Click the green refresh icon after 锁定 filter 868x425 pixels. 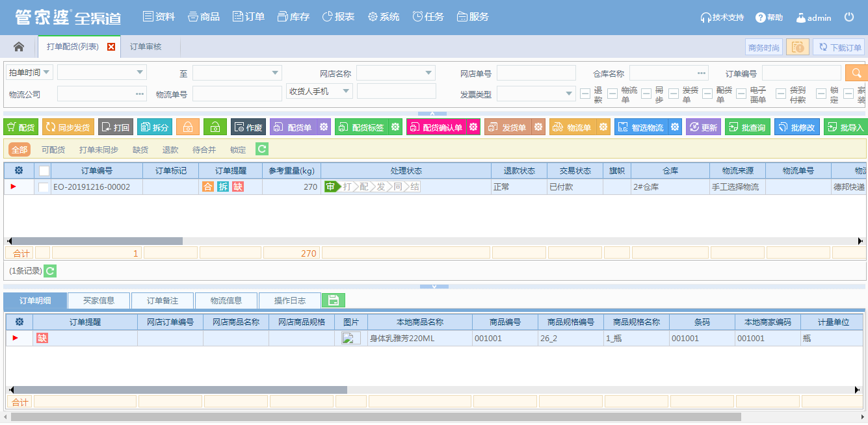[261, 149]
